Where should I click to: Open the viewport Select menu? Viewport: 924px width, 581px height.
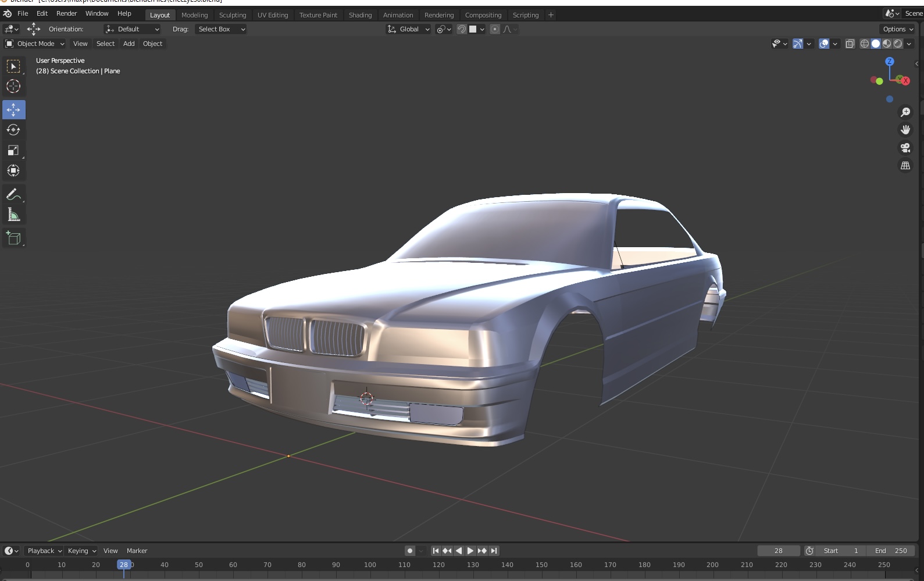[105, 44]
